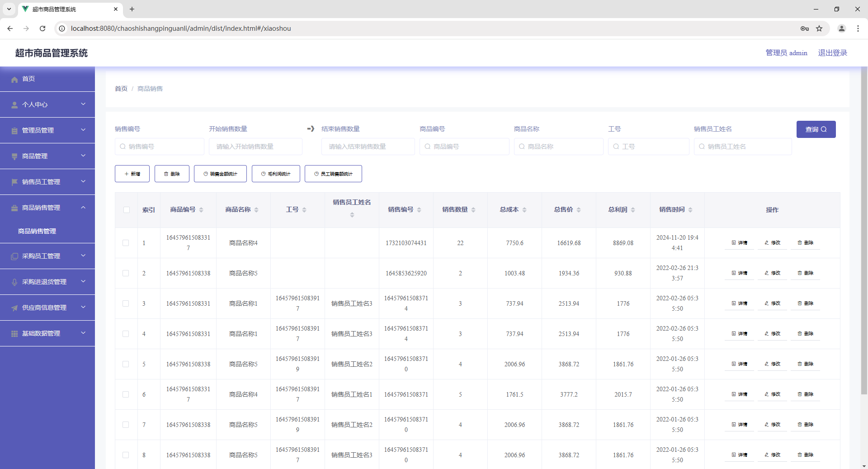The width and height of the screenshot is (868, 469).
Task: Click the vertical page scrollbar thumb
Action: click(864, 231)
